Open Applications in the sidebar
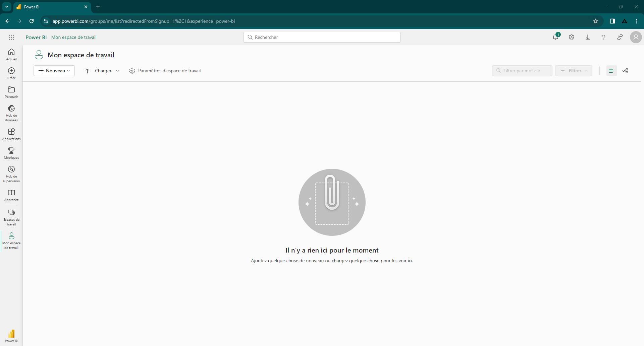The width and height of the screenshot is (644, 346). pos(11,134)
